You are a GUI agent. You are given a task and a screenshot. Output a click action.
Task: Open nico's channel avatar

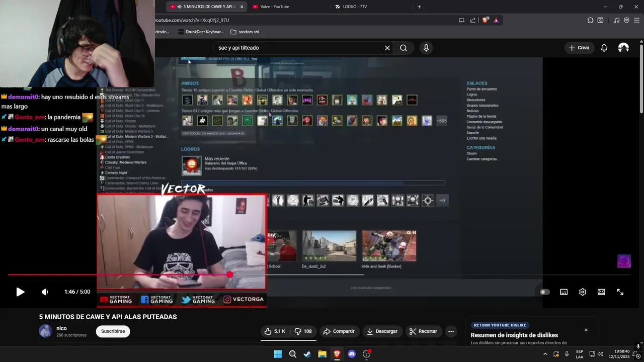[46, 331]
